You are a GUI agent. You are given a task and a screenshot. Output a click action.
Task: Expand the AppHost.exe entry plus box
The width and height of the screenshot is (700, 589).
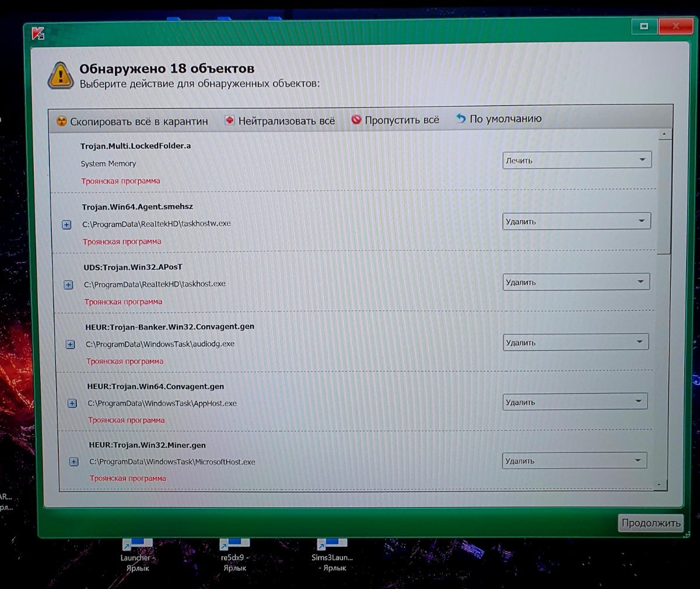click(x=72, y=403)
